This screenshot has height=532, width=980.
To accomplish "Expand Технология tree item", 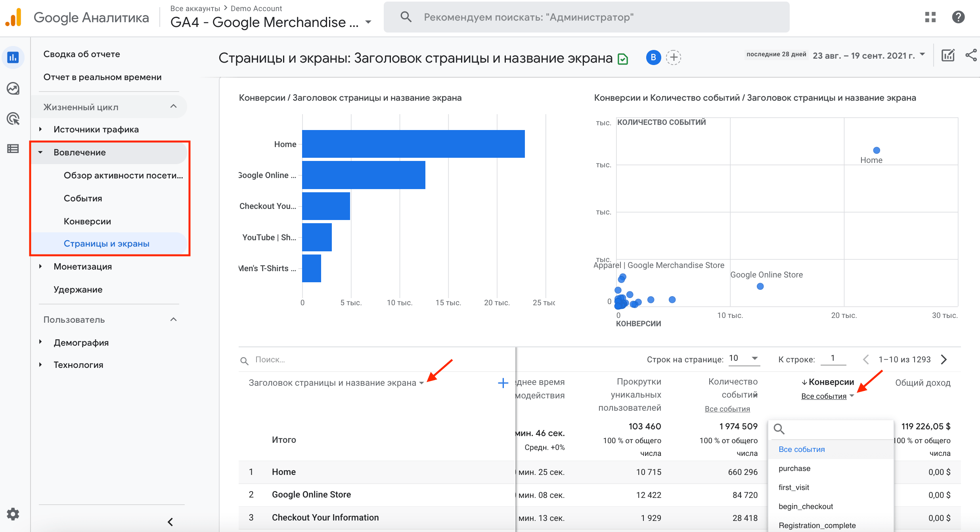I will tap(40, 365).
